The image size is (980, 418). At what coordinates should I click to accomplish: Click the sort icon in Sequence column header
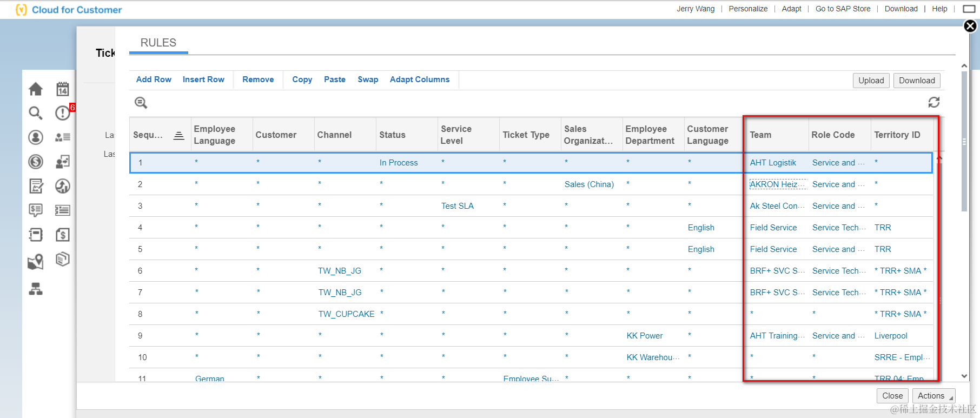[178, 135]
